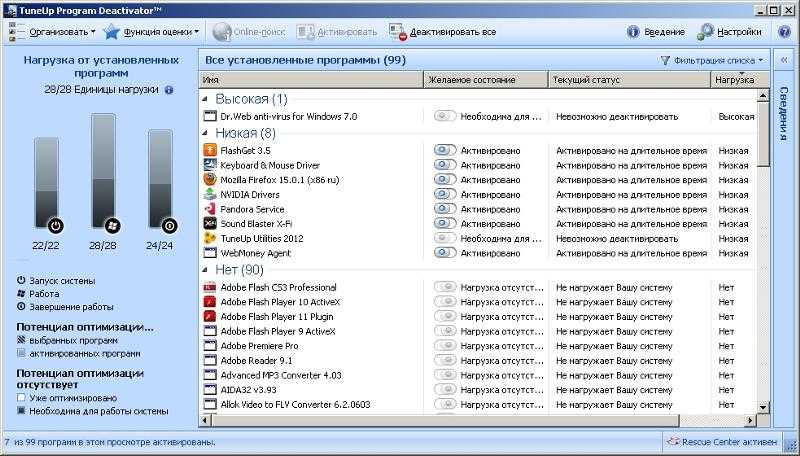800x456 pixels.
Task: Click vertical scrollbar down arrow
Action: [763, 407]
